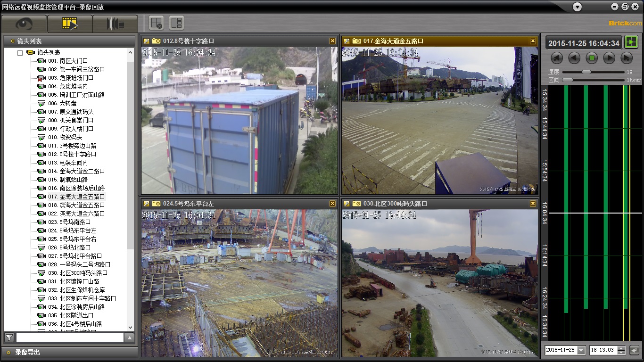Viewport: 644px width, 362px height.
Task: Click the speed slider handle
Action: pyautogui.click(x=586, y=72)
